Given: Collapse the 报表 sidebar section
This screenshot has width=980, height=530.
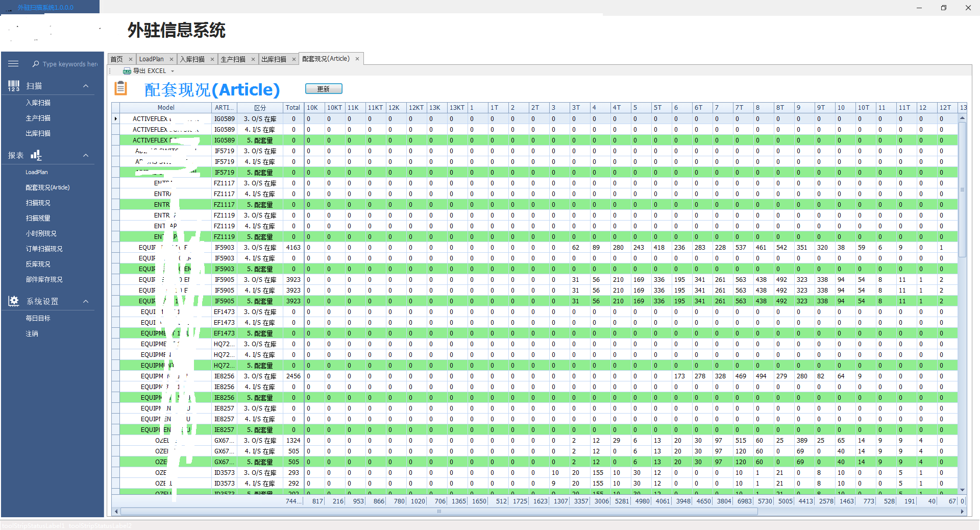Looking at the screenshot, I should point(86,155).
